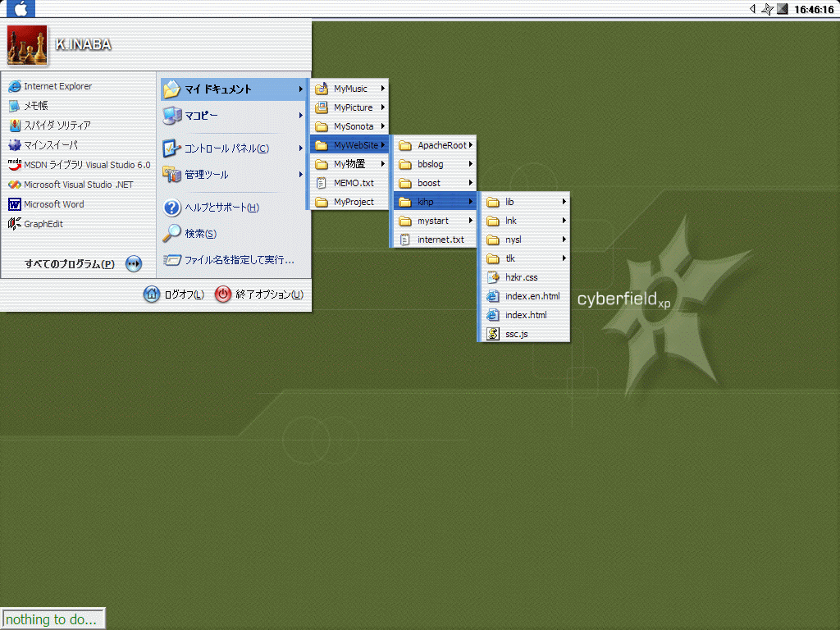This screenshot has height=630, width=840.
Task: Click the ログオフ button
Action: pyautogui.click(x=174, y=294)
